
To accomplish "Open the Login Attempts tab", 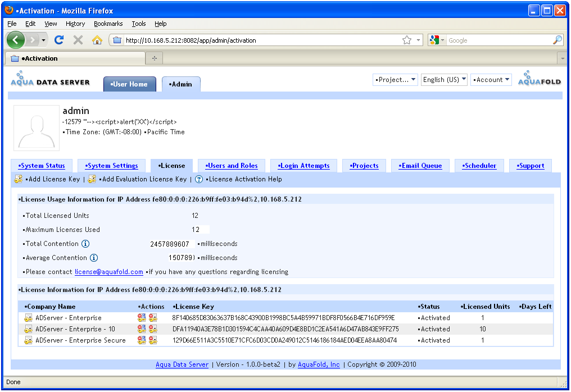I will coord(303,166).
